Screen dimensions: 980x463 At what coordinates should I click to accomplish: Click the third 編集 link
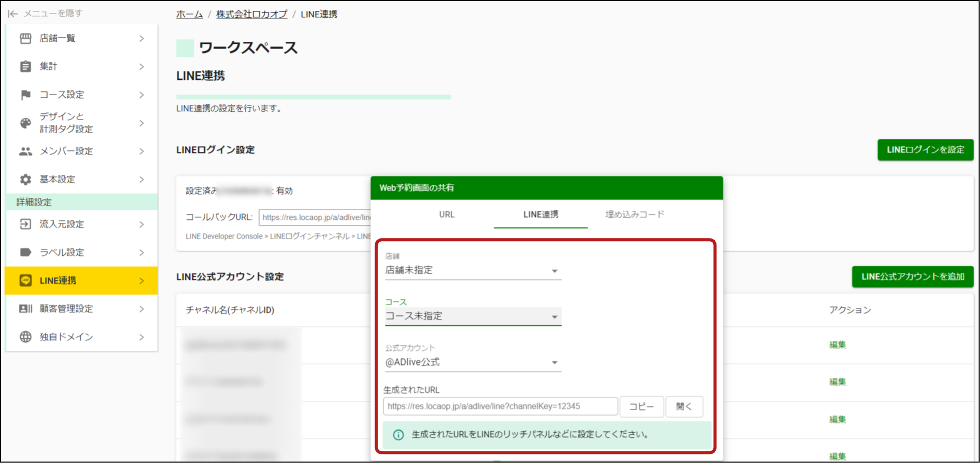(837, 419)
